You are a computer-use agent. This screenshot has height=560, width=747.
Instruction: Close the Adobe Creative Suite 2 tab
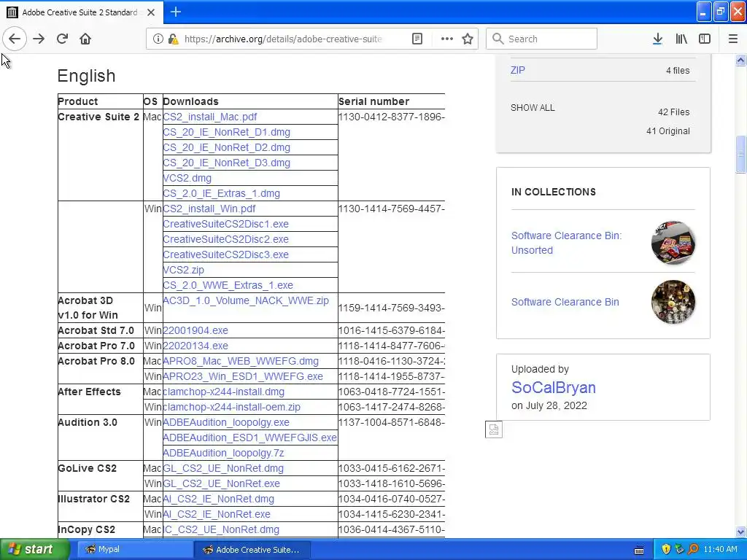coord(151,12)
